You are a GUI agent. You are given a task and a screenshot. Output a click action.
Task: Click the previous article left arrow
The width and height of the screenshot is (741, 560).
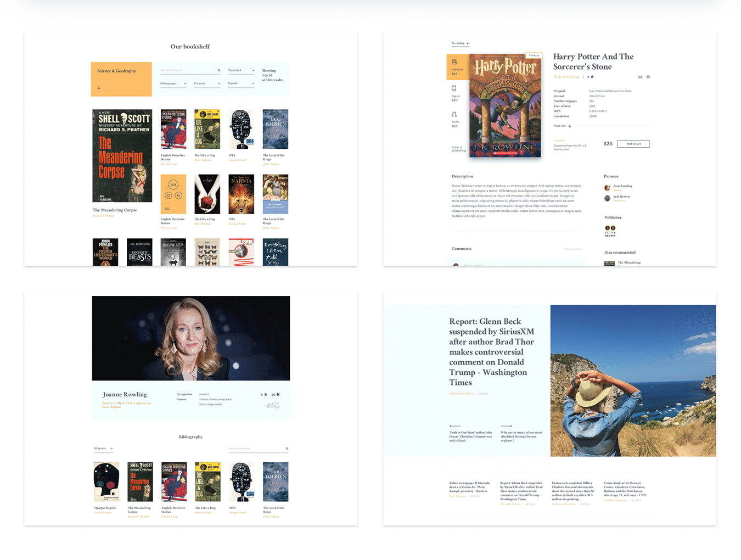point(454,426)
